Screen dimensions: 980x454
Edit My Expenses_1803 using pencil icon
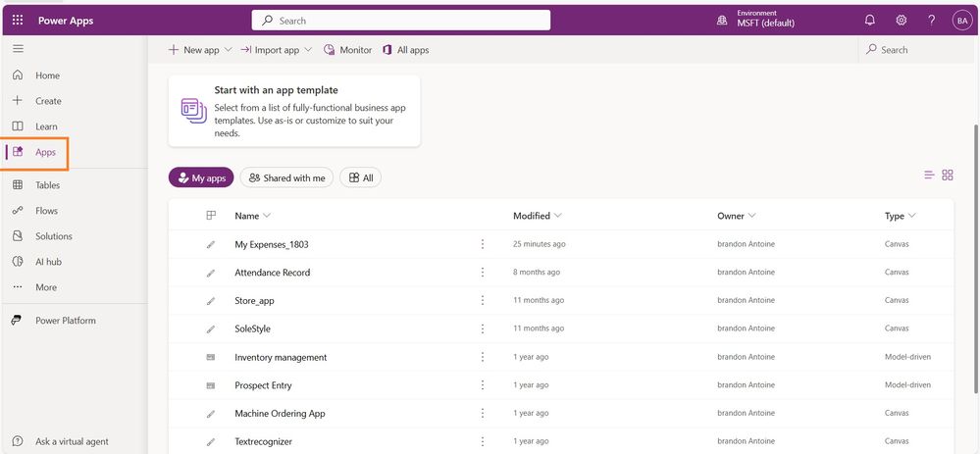pos(210,244)
